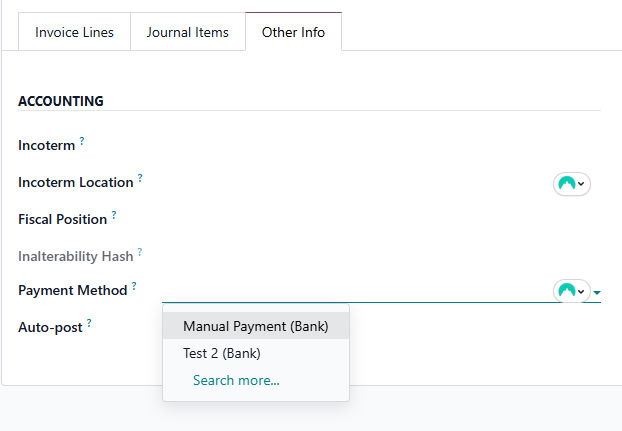622x431 pixels.
Task: Click the green autofill icon in Payment Method
Action: point(566,291)
